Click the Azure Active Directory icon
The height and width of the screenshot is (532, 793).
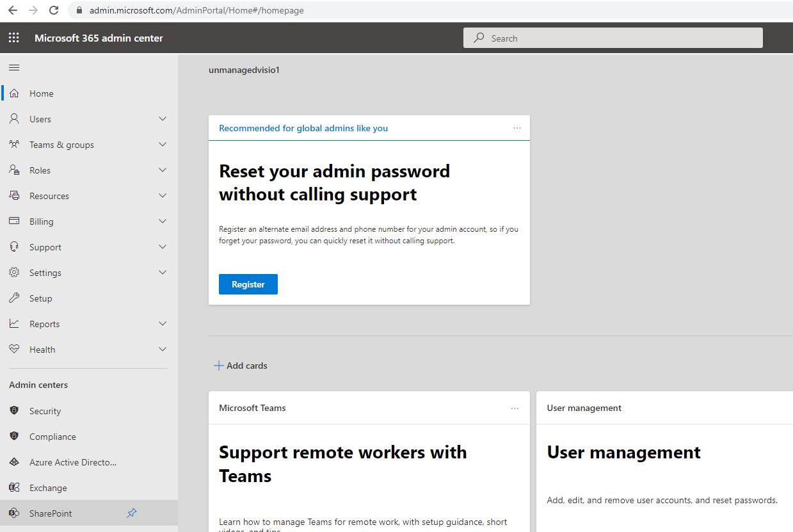click(x=14, y=462)
